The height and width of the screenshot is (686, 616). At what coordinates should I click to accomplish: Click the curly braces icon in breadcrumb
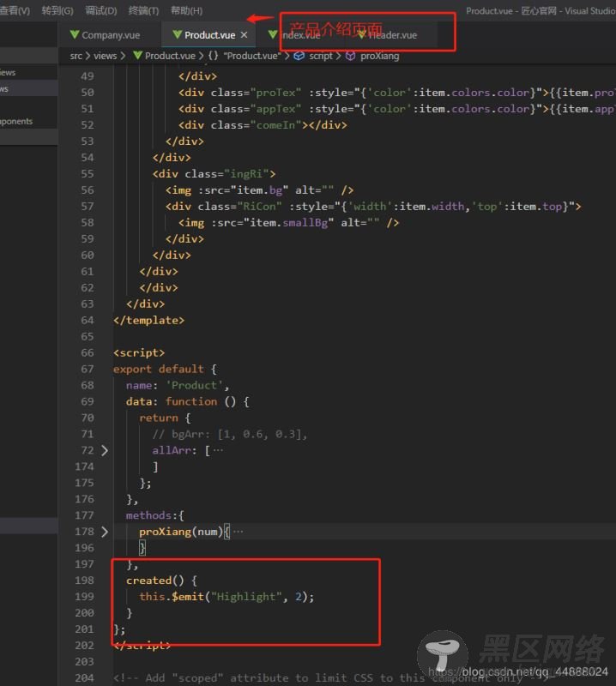(214, 56)
